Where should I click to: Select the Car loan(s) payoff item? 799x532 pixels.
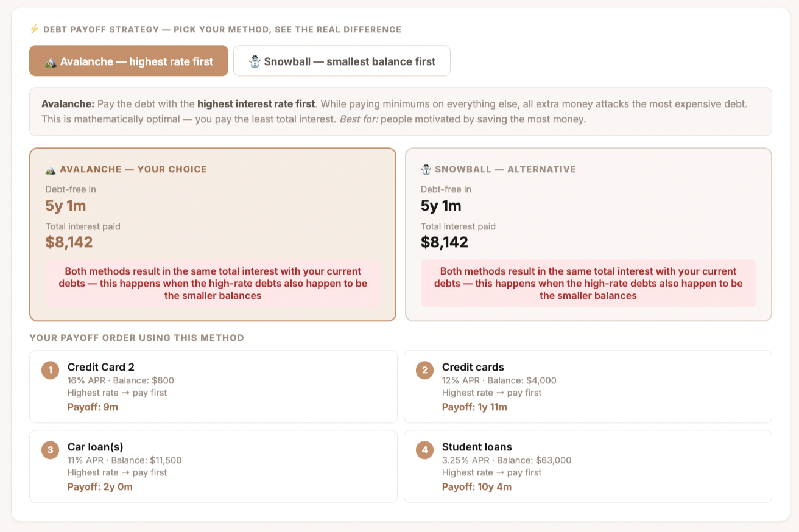[x=213, y=466]
